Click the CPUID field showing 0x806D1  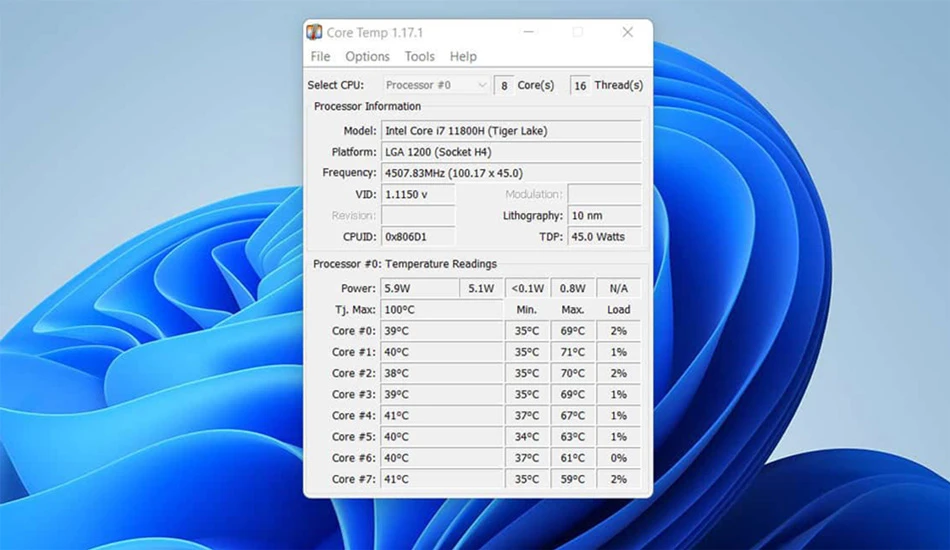[418, 237]
